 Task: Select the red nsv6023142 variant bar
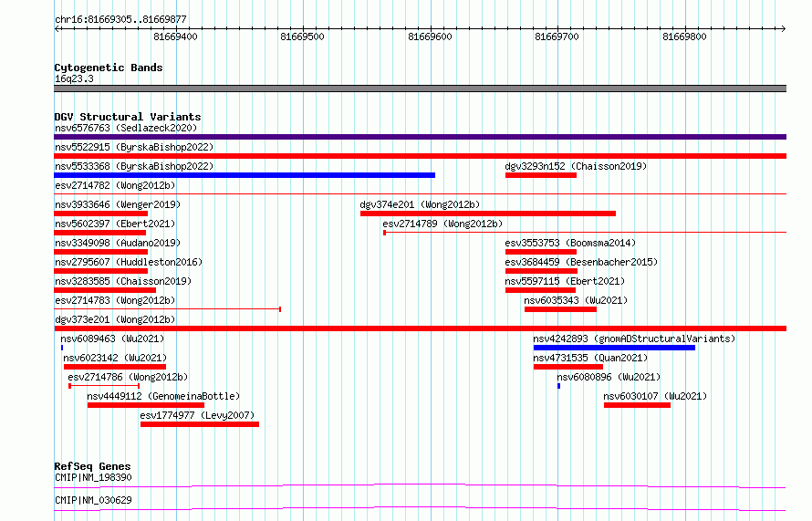click(x=115, y=367)
